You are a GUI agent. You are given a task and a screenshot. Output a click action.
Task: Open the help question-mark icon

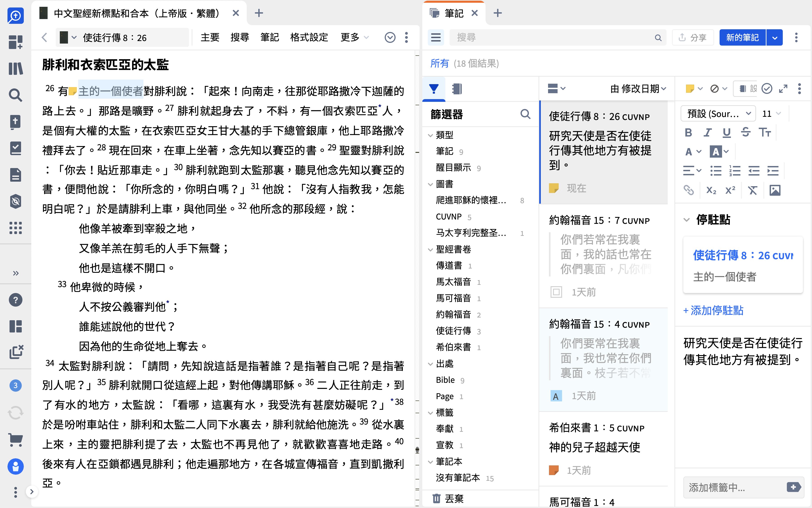click(x=15, y=300)
